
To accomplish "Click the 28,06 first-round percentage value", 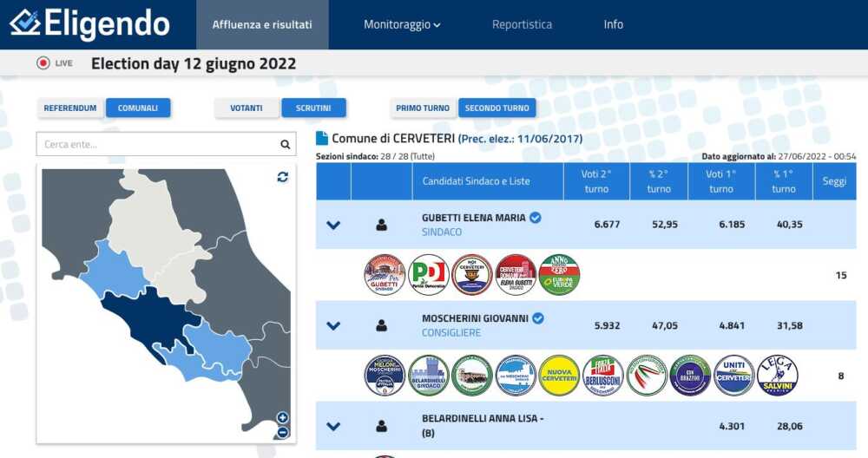I will pos(789,426).
